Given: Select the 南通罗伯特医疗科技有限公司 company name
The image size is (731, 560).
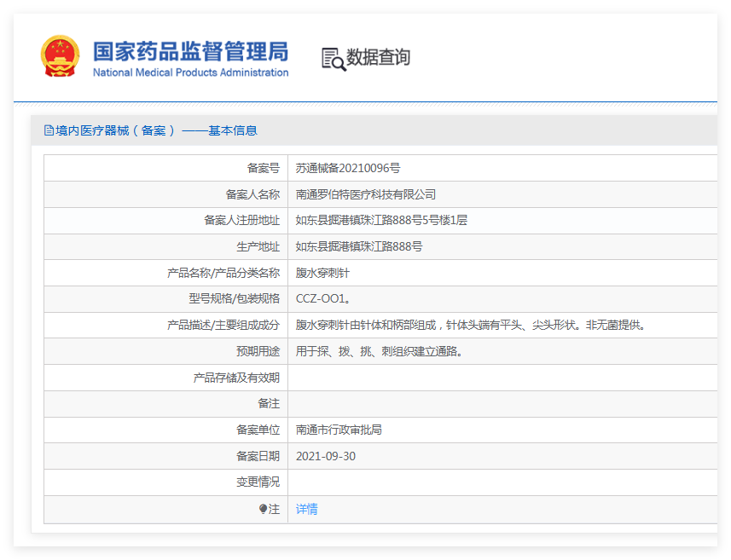Looking at the screenshot, I should coord(365,194).
